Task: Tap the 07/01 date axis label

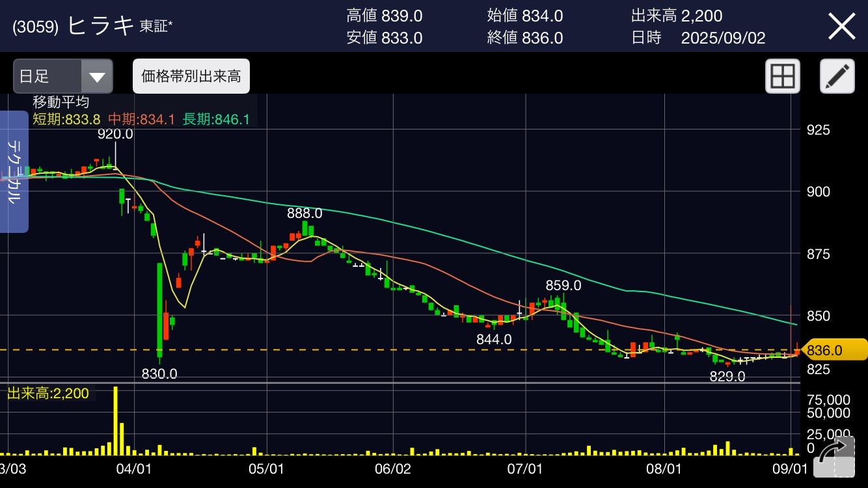Action: point(525,469)
